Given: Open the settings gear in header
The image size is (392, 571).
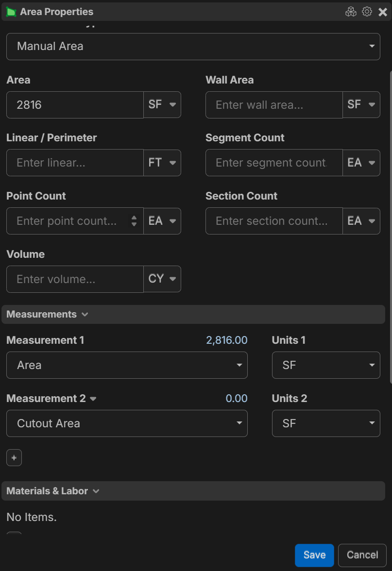Looking at the screenshot, I should 367,12.
